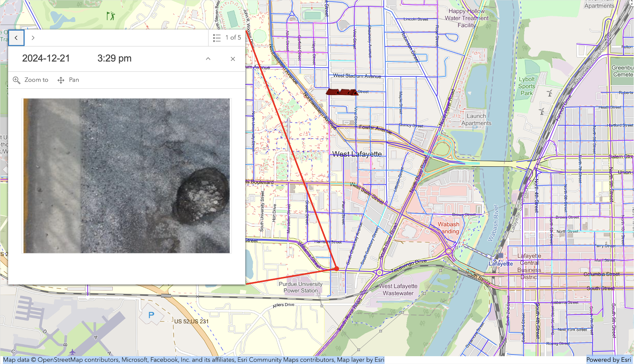Click the Pan action
Viewport: 634px width, 364px height.
click(x=68, y=80)
